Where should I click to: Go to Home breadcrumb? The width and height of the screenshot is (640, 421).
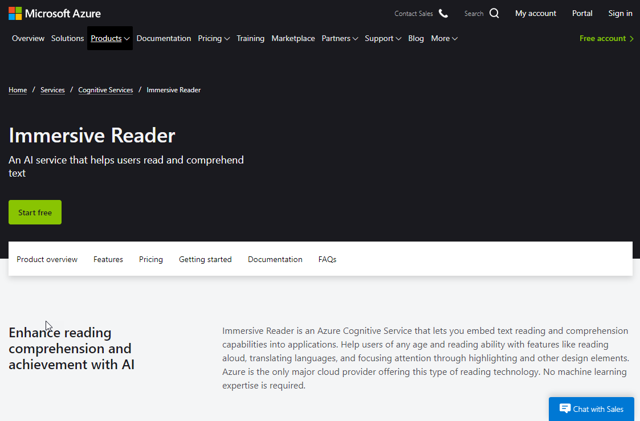pos(18,90)
